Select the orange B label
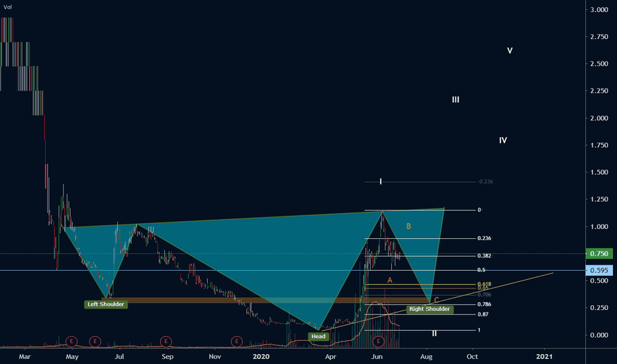Viewport: 617px width, 364px height. 409,226
